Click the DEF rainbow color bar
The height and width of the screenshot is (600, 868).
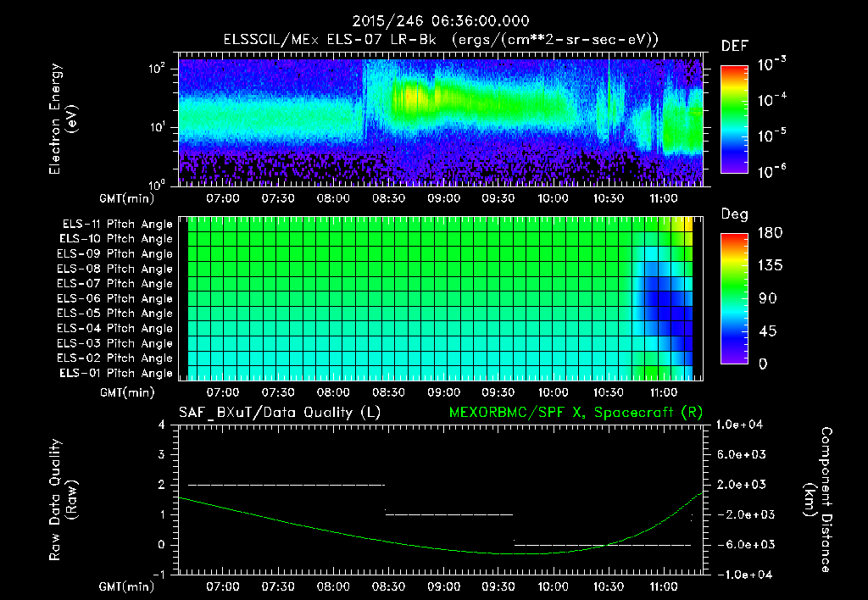click(734, 119)
